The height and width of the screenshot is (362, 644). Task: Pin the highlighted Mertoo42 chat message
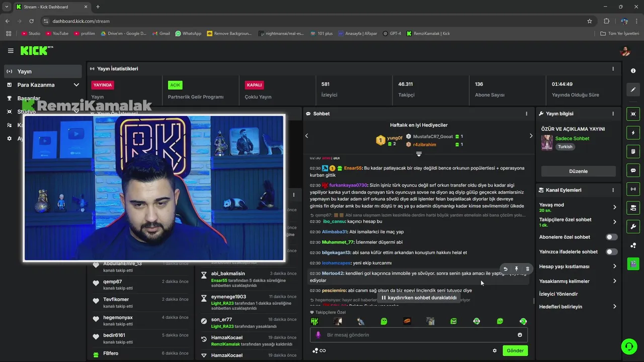[516, 269]
